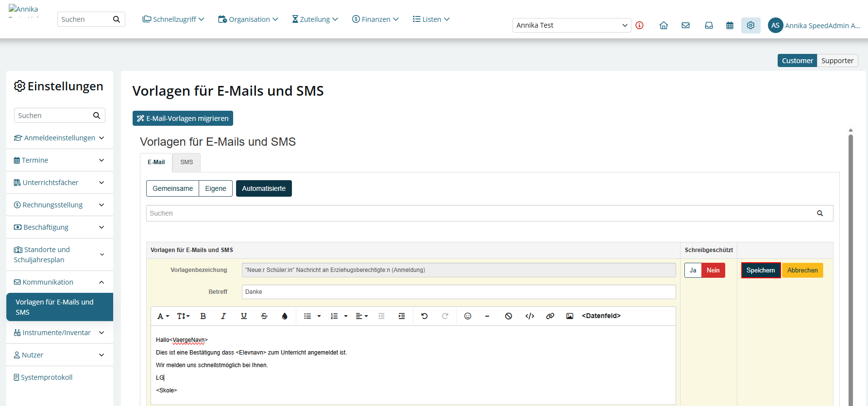The image size is (868, 406).
Task: Open the settings gear icon in header
Action: click(x=750, y=25)
